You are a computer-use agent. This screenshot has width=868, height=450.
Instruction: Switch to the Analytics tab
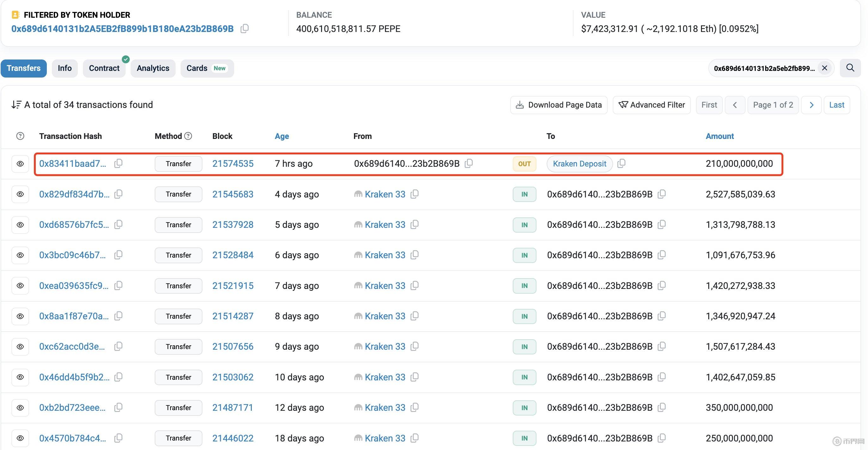point(153,68)
